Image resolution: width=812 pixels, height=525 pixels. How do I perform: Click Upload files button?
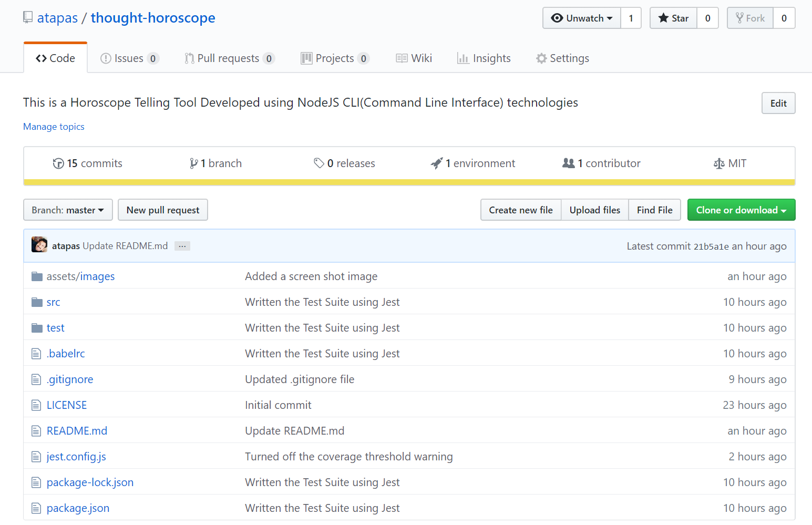[x=595, y=210]
